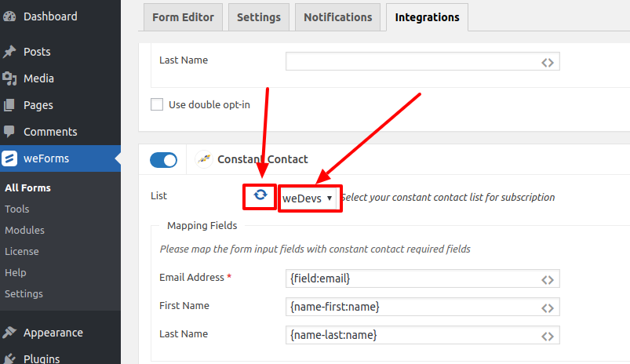
Task: Open the License submenu link
Action: coord(22,252)
